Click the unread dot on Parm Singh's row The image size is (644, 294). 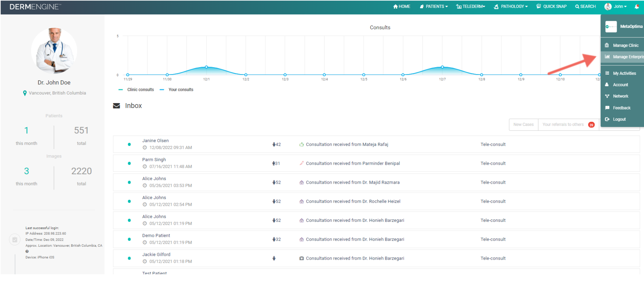(129, 163)
